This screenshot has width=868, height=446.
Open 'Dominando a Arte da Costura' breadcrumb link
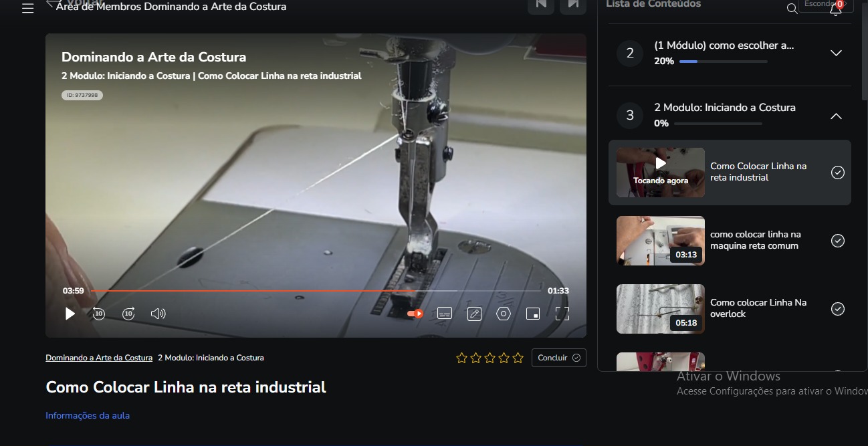[x=99, y=358]
